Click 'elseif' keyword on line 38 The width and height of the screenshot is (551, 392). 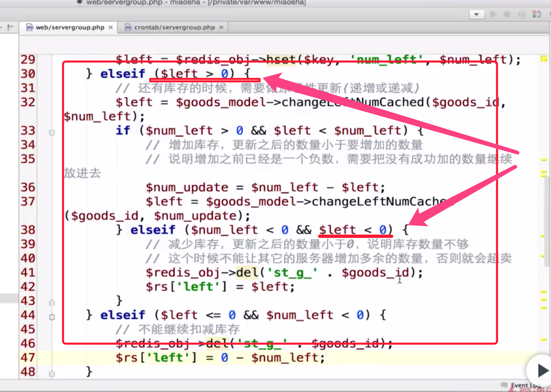click(153, 230)
